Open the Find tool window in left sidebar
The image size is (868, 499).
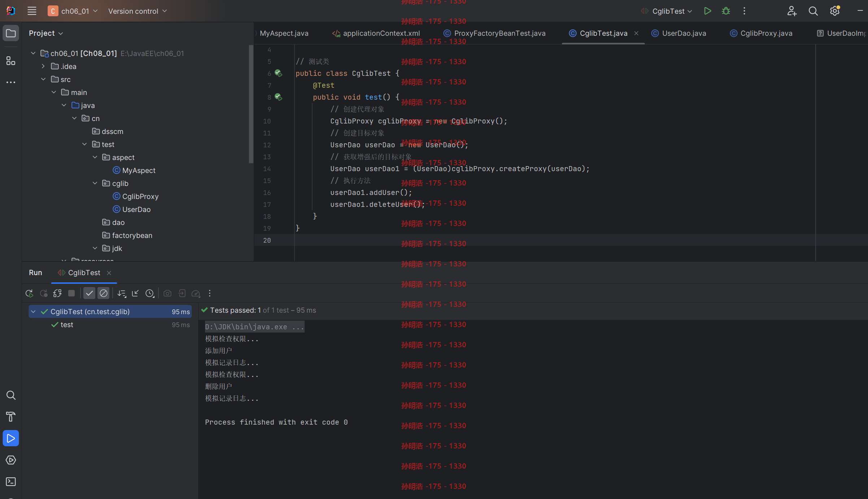pos(11,395)
